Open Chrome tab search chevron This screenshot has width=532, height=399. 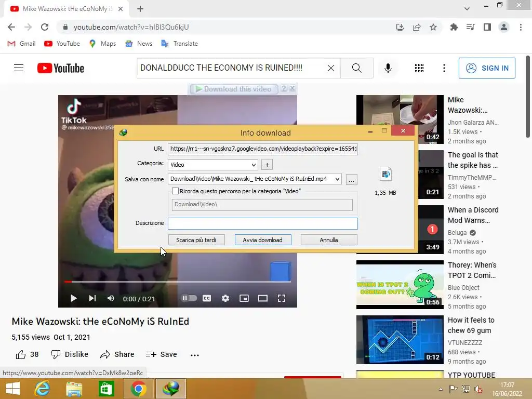click(x=467, y=9)
